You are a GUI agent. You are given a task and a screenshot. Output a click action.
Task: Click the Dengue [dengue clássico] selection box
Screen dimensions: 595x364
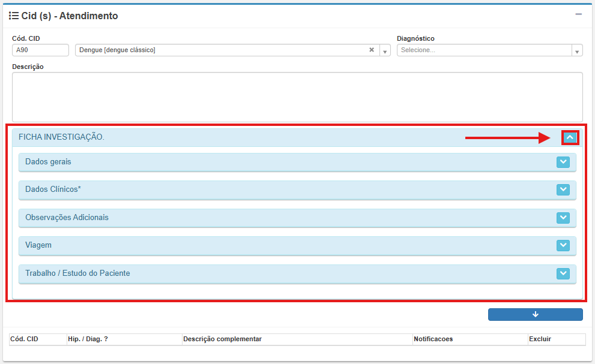pyautogui.click(x=222, y=50)
